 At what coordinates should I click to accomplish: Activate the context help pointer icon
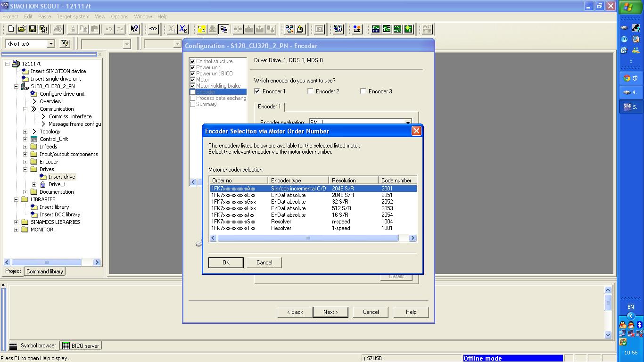(134, 29)
